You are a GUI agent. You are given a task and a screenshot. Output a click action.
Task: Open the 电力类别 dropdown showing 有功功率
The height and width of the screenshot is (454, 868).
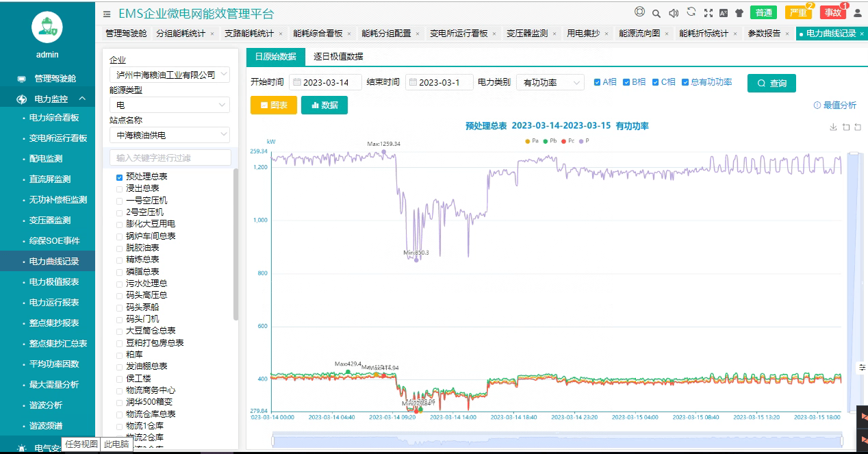click(550, 83)
